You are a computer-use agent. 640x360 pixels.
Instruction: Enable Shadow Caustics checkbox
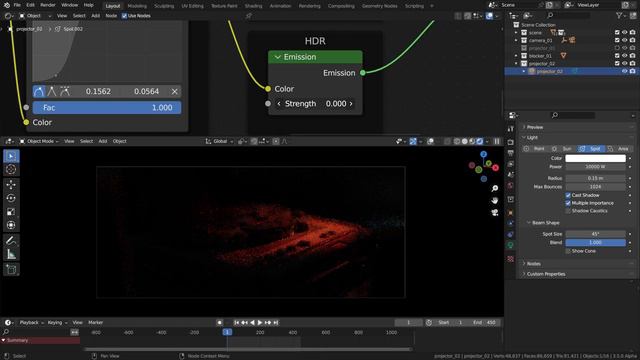[x=568, y=211]
